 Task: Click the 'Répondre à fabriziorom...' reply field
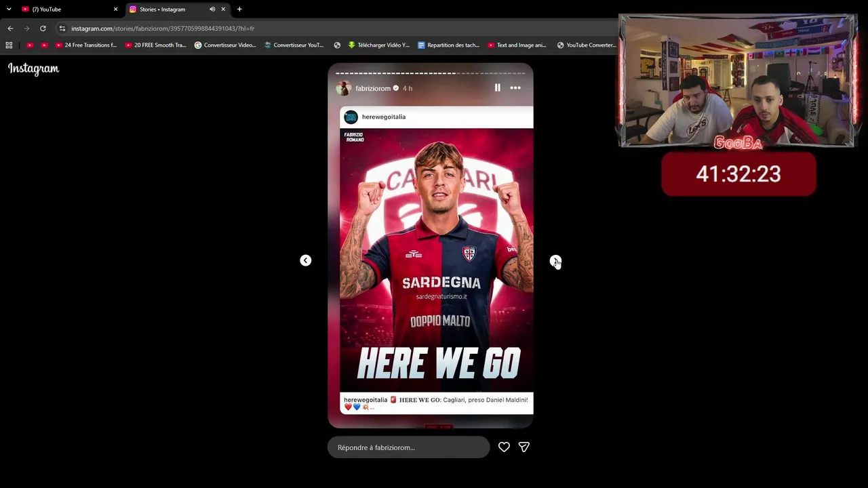tap(408, 447)
